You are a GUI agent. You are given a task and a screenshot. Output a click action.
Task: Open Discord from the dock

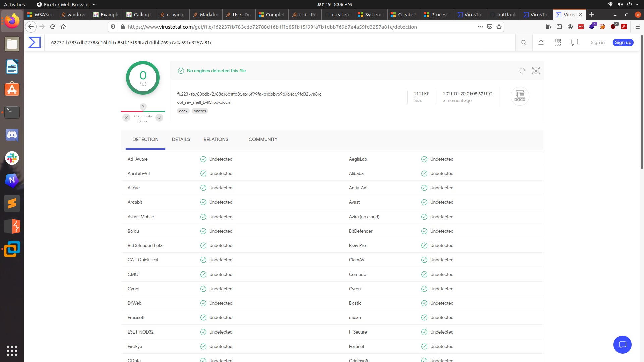pos(12,135)
